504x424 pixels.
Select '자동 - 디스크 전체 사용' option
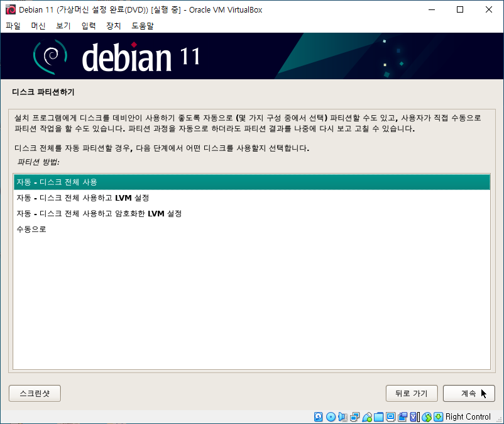point(251,182)
